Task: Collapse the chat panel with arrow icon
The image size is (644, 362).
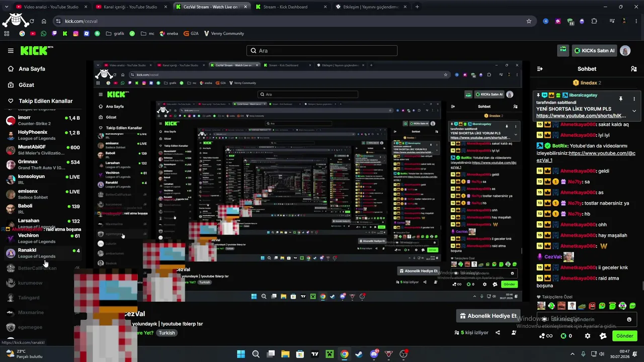Action: point(540,69)
